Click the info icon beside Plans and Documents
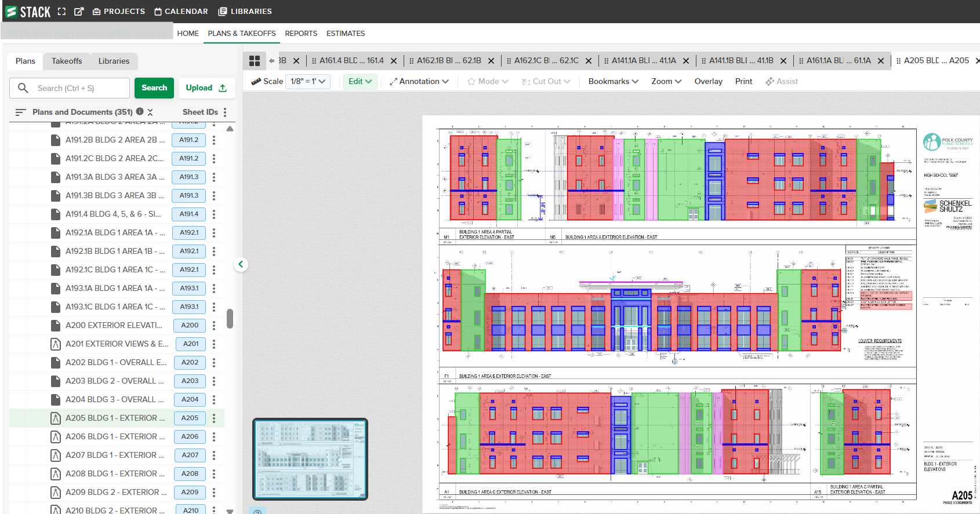 click(140, 111)
